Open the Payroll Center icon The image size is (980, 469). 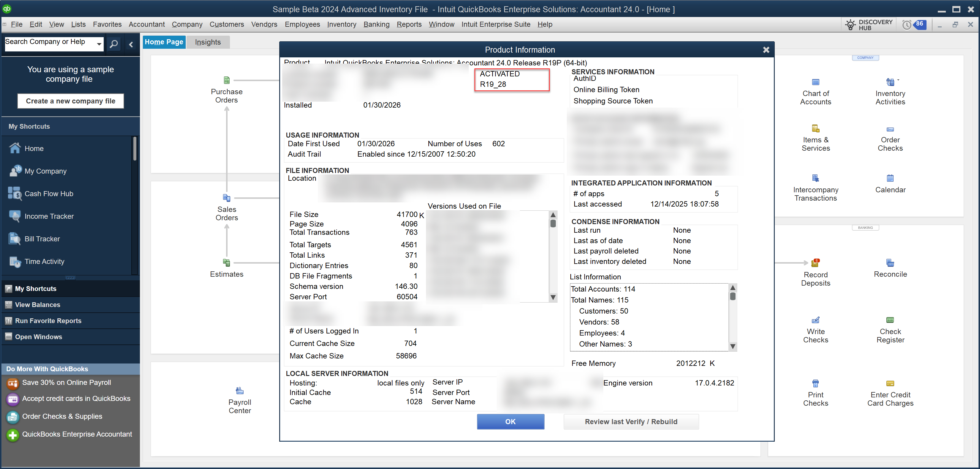(240, 391)
